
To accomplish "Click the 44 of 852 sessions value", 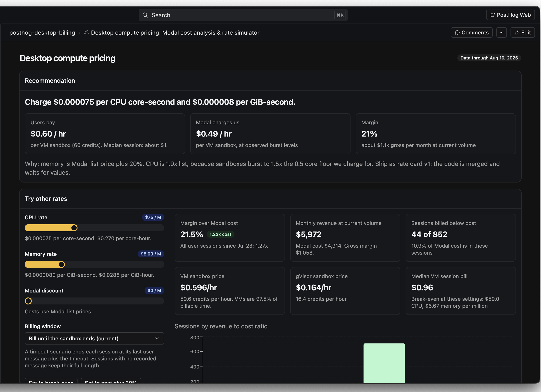I will [x=429, y=235].
